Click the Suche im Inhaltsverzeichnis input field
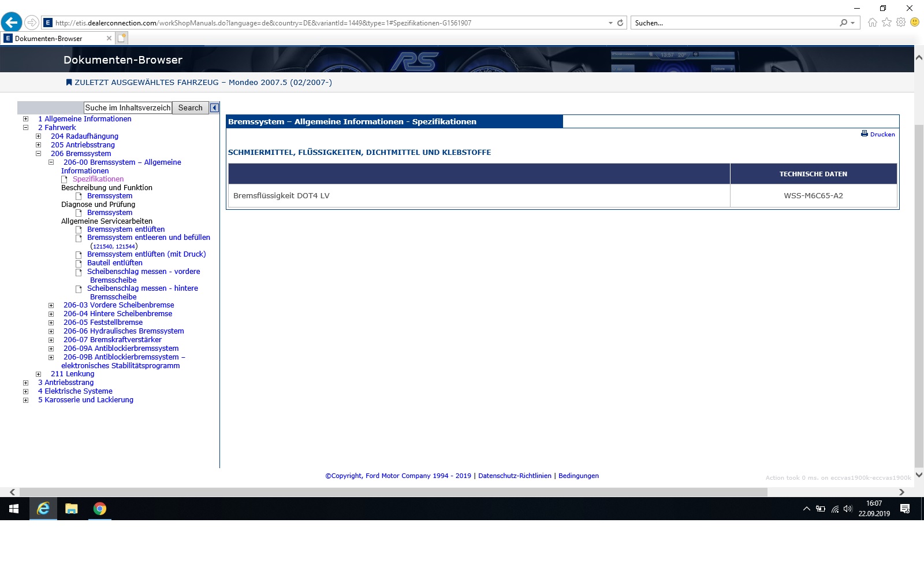Viewport: 924px width, 578px height. point(128,108)
